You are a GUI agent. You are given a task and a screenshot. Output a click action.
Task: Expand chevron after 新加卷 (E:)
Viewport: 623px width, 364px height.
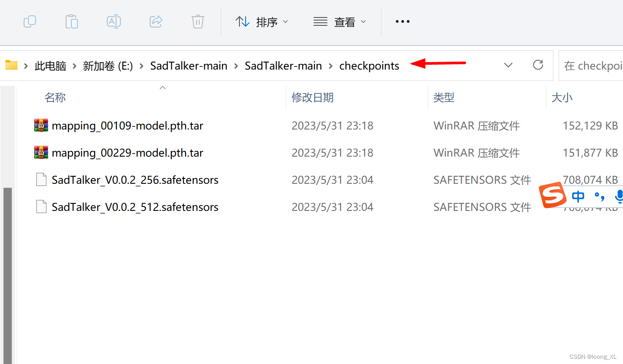[141, 66]
